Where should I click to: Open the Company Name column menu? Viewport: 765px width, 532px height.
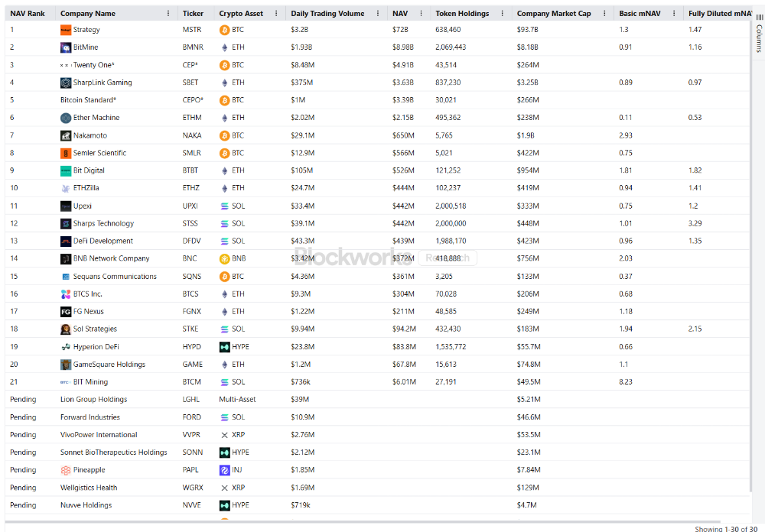168,14
